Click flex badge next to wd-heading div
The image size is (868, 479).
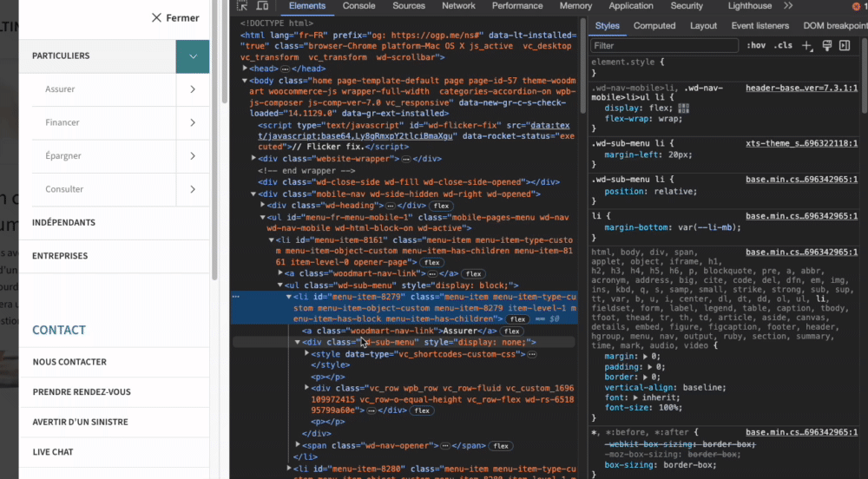pos(441,206)
